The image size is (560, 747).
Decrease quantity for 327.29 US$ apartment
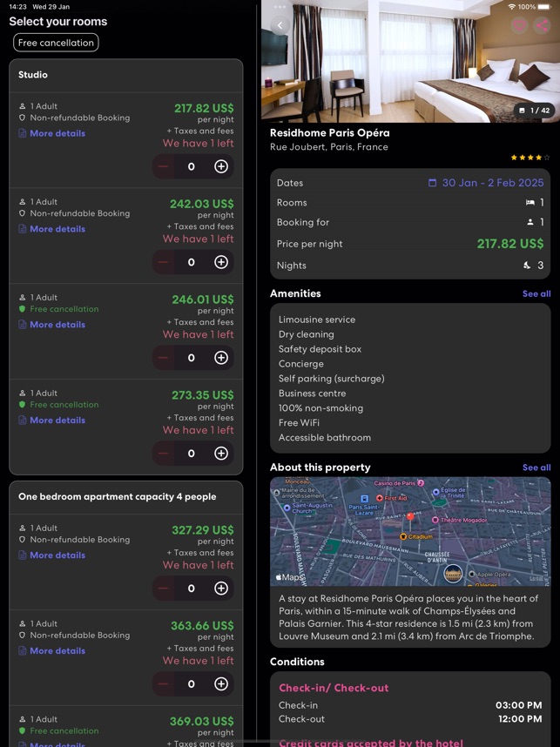pos(163,589)
